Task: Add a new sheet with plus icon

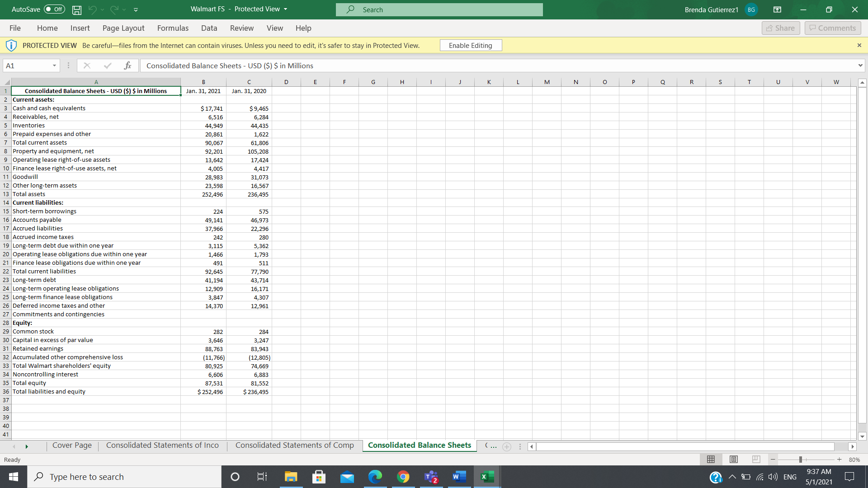Action: [507, 446]
